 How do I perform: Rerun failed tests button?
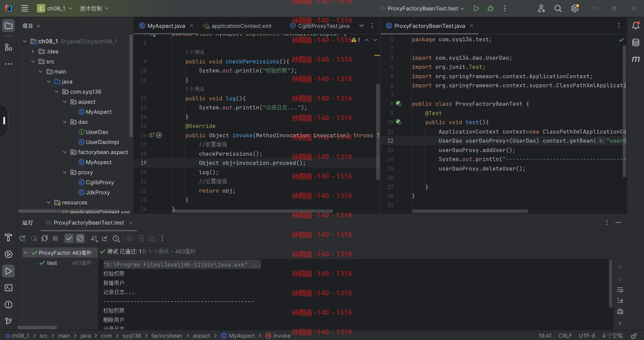(x=34, y=238)
